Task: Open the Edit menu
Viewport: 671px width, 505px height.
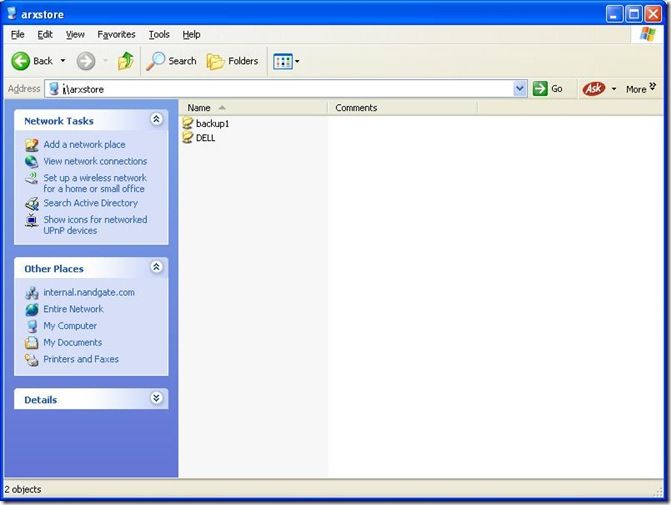Action: coord(45,34)
